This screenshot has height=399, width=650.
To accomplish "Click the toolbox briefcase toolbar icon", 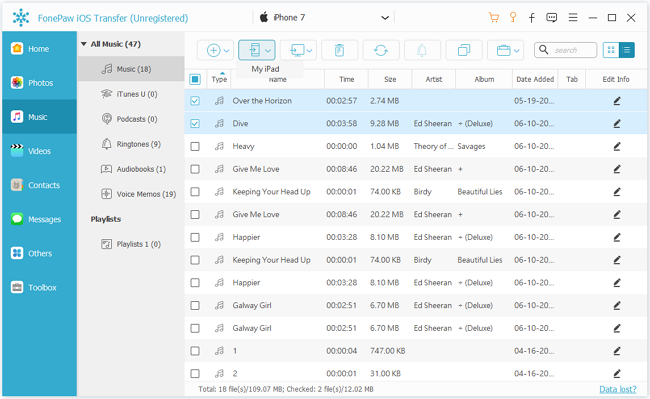I will [503, 51].
